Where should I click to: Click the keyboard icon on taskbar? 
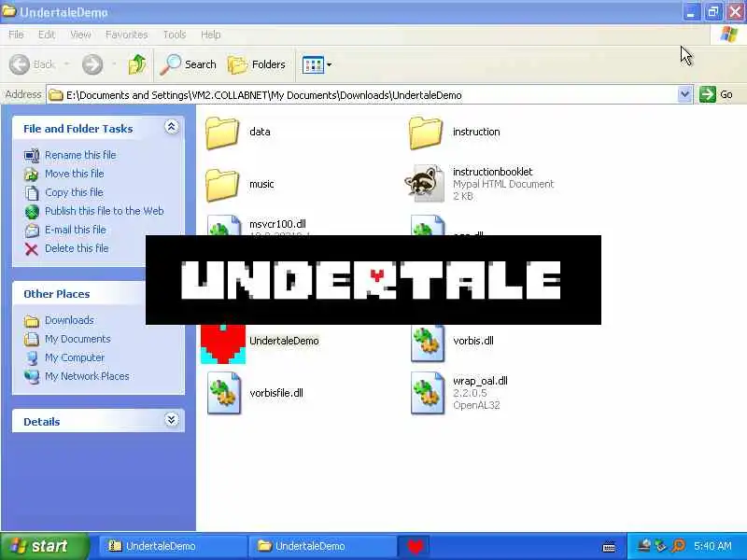coord(610,547)
